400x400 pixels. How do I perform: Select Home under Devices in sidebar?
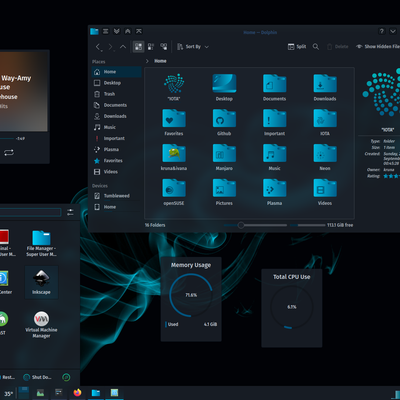coord(117,207)
